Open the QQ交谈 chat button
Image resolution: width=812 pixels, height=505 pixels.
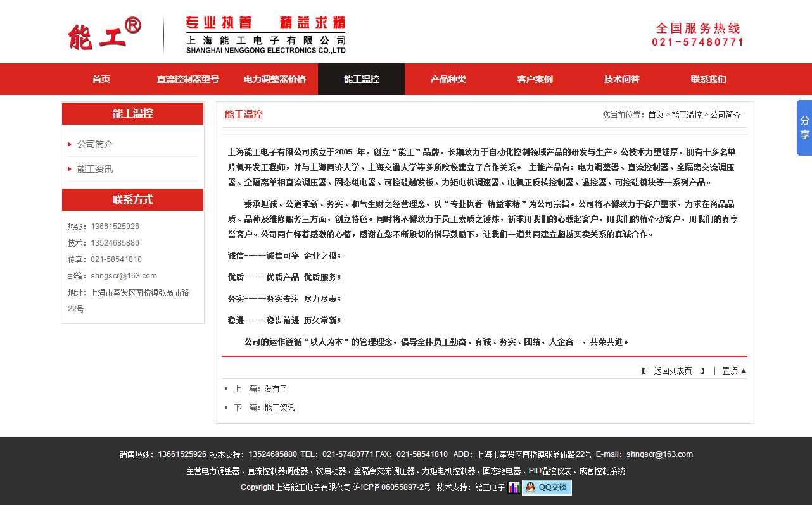pos(547,487)
